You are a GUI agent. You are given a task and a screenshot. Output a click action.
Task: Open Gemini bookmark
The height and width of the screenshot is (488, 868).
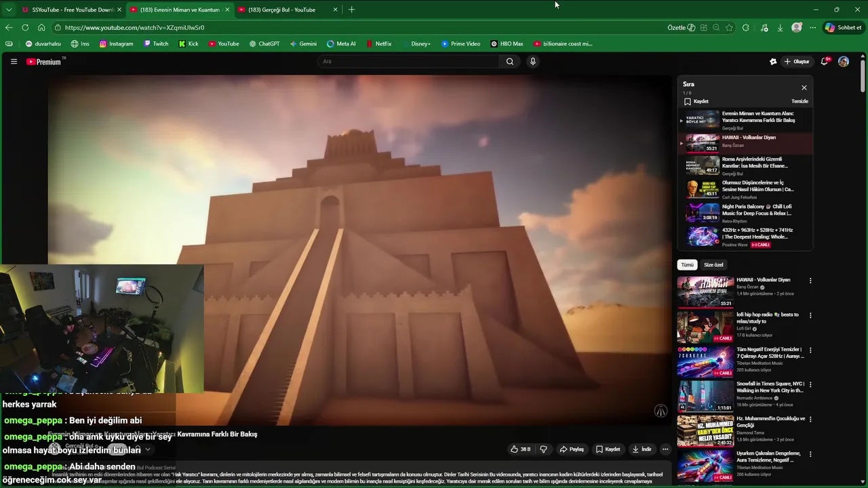click(x=302, y=44)
